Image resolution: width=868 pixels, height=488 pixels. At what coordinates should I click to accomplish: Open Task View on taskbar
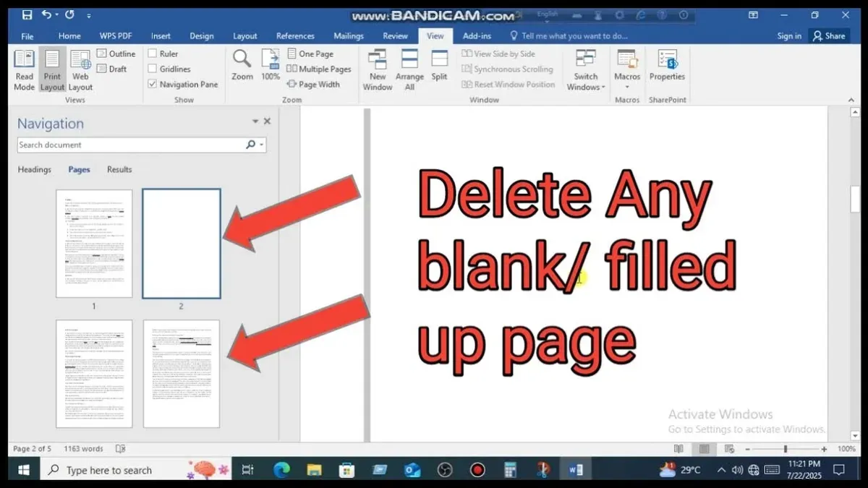(248, 470)
